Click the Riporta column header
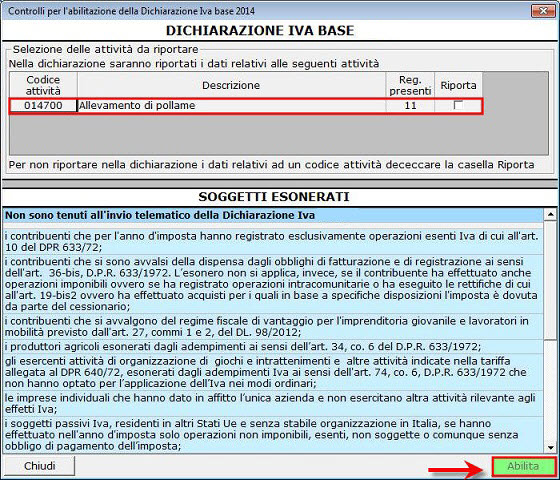The image size is (560, 480). 458,85
